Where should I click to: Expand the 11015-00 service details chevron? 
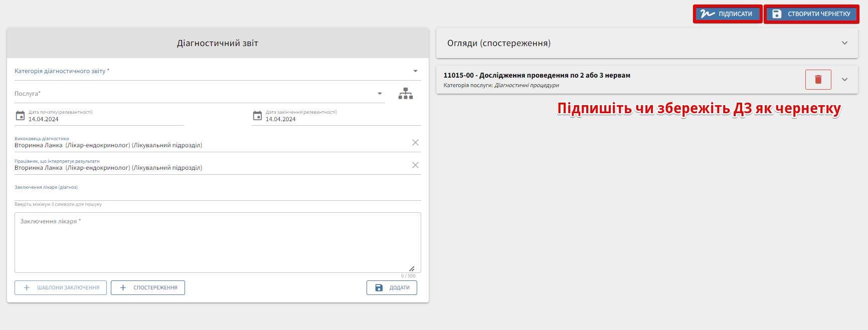click(844, 80)
